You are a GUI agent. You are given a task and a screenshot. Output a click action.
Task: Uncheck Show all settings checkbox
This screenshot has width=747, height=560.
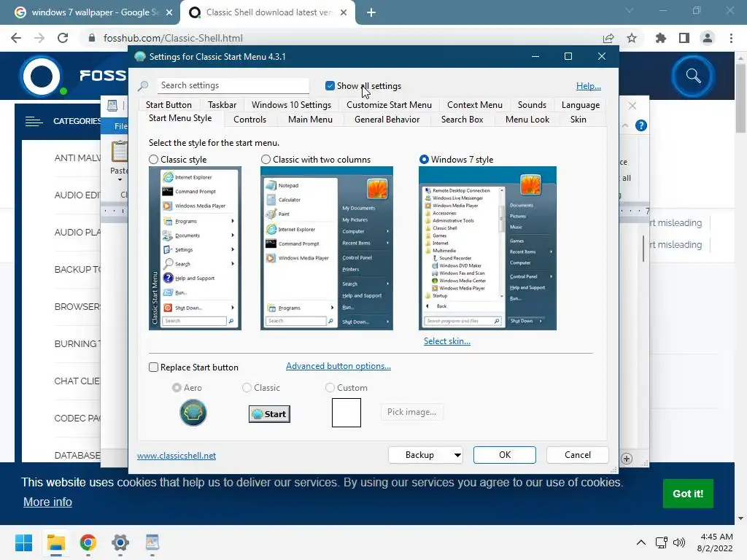[x=330, y=86]
